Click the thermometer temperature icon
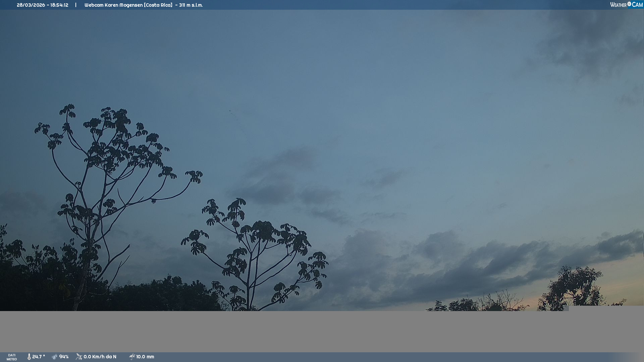This screenshot has height=362, width=644. pyautogui.click(x=29, y=357)
